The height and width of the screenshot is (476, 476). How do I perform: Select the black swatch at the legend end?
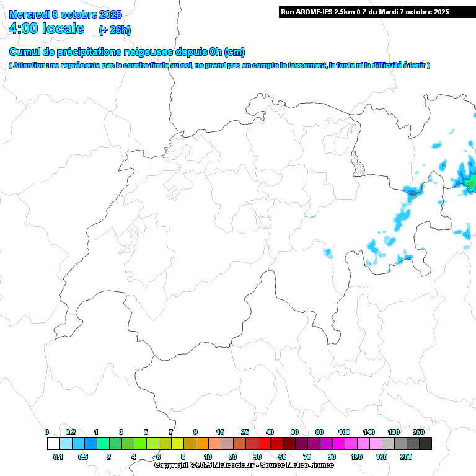(425, 444)
